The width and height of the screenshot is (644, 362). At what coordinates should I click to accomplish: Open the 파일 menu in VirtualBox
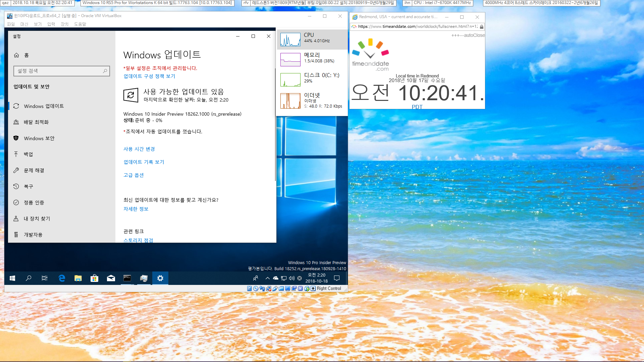(x=11, y=24)
